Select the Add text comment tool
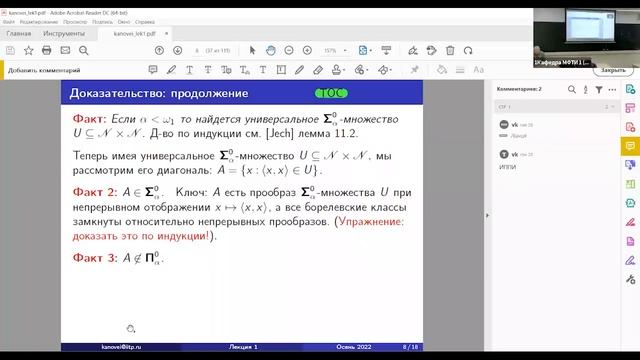The width and height of the screenshot is (640, 360). (x=263, y=70)
